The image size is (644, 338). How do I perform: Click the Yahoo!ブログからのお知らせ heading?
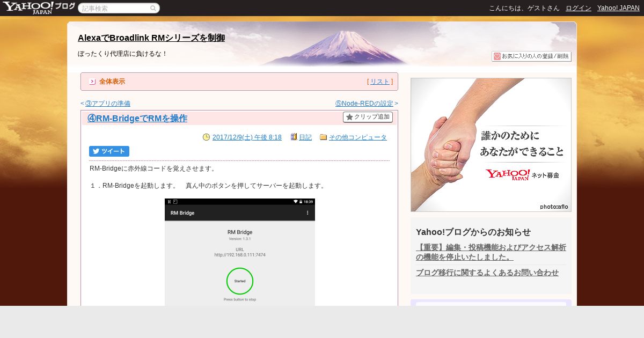click(473, 232)
